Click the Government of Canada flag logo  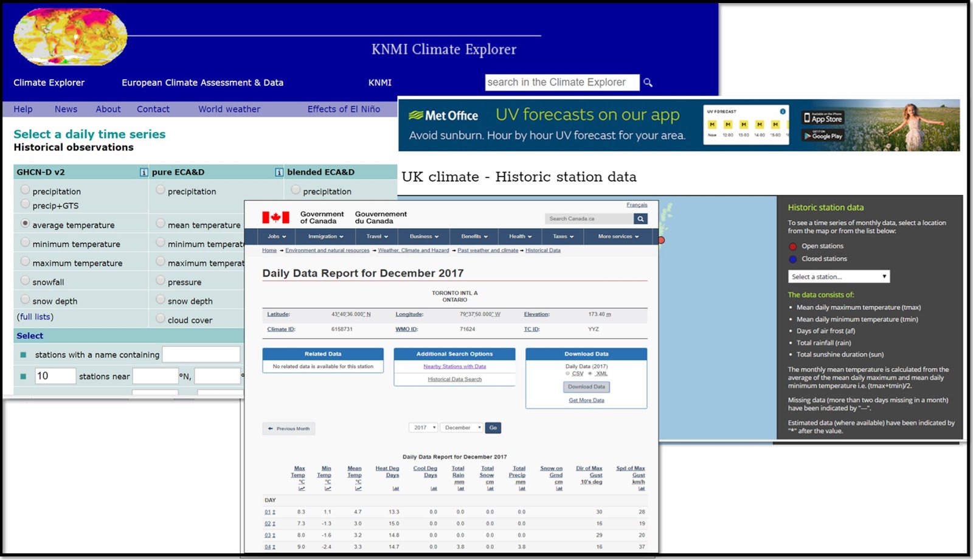pyautogui.click(x=275, y=218)
